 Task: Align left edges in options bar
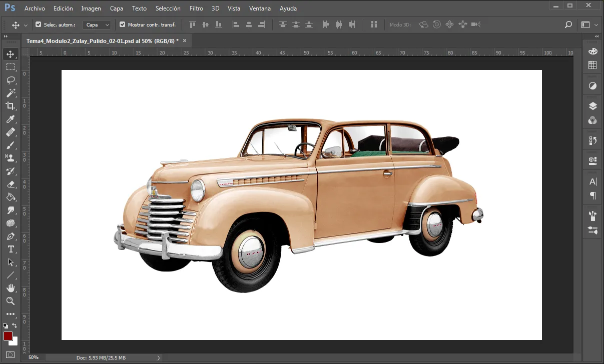pyautogui.click(x=236, y=24)
